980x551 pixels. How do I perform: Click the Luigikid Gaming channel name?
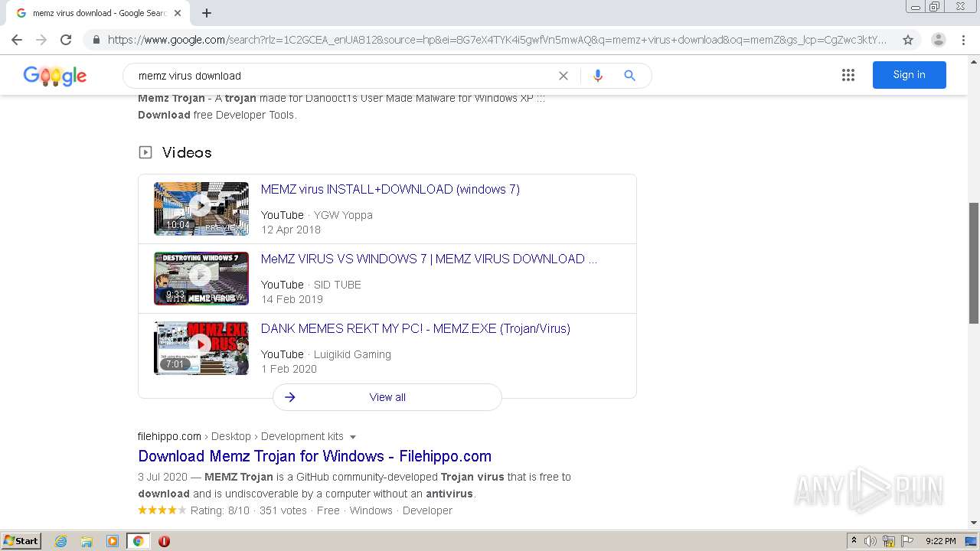coord(352,354)
